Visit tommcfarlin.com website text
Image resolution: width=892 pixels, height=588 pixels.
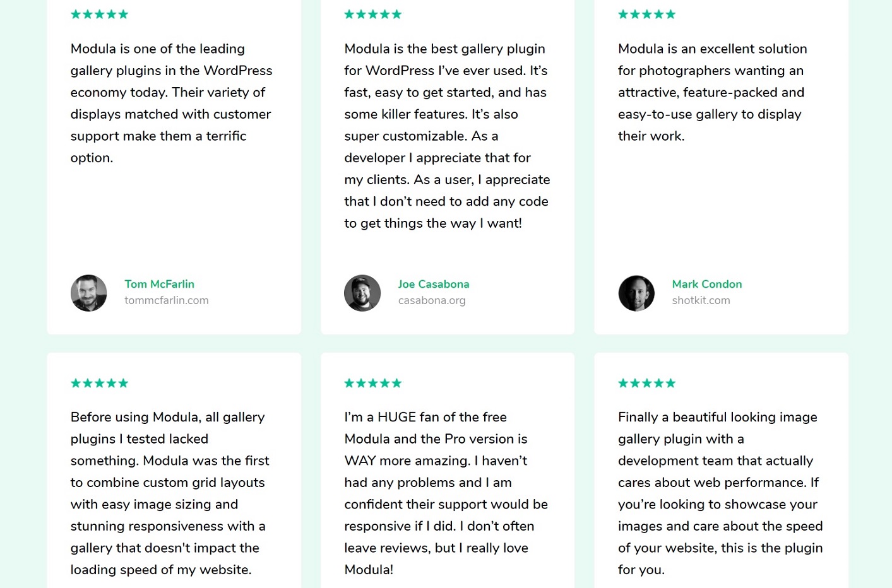pyautogui.click(x=167, y=300)
